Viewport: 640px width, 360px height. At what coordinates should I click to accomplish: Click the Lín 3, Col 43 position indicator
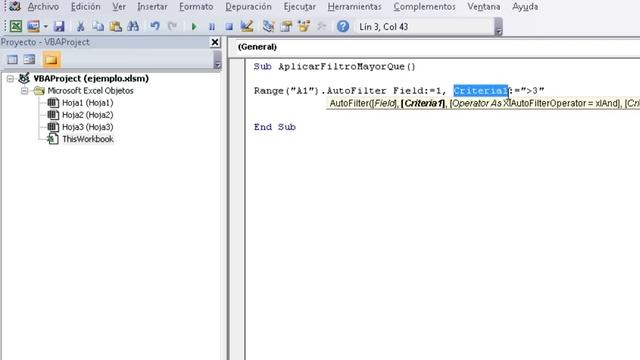384,27
